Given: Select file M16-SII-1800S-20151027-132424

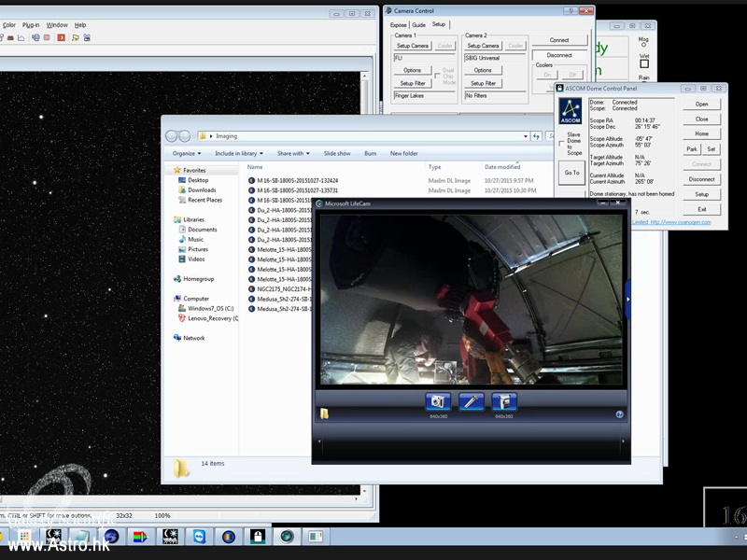Looking at the screenshot, I should (x=297, y=180).
